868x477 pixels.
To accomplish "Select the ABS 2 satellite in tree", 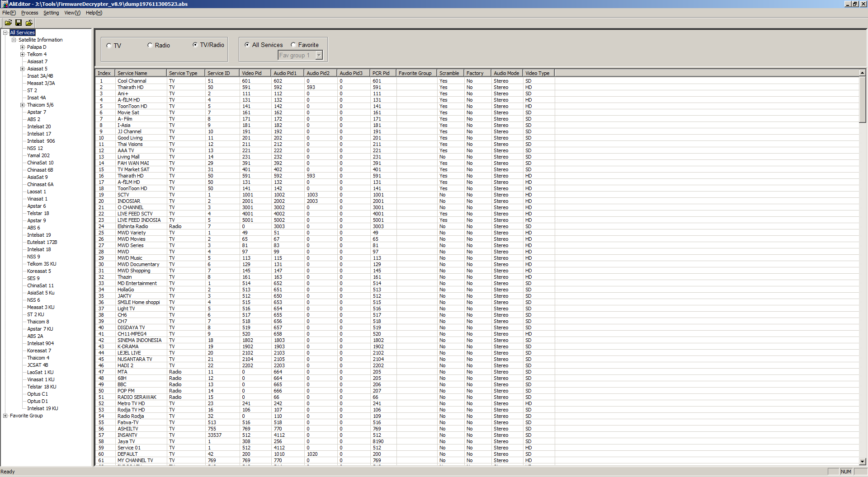I will (x=33, y=119).
